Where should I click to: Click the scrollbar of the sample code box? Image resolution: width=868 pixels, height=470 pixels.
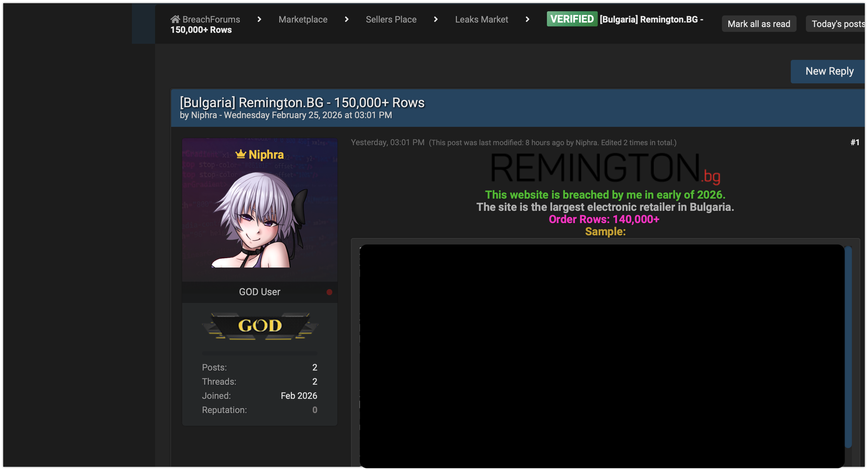[848, 347]
